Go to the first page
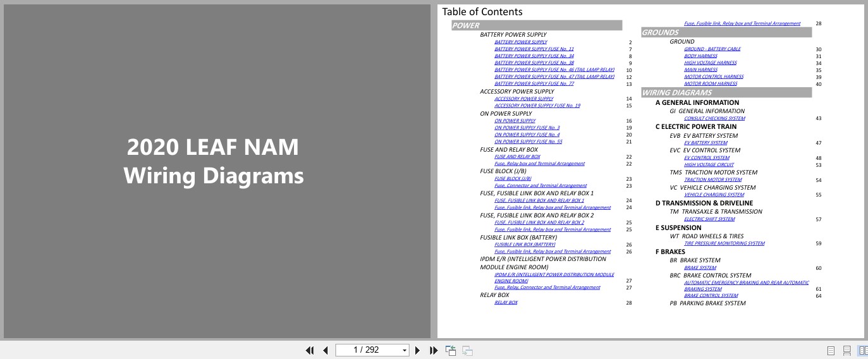Viewport: 868px width, 359px height. pyautogui.click(x=310, y=350)
